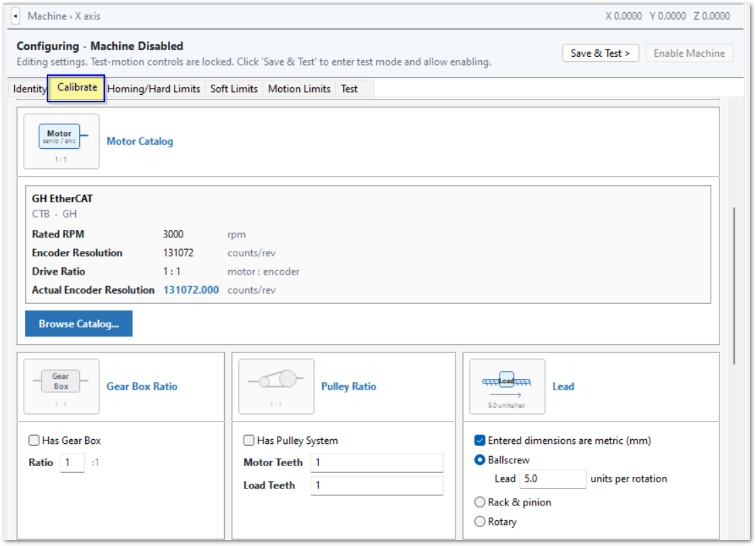Screen dimensions: 756x546
Task: Click the Gear Box Ratio heading
Action: tap(141, 386)
